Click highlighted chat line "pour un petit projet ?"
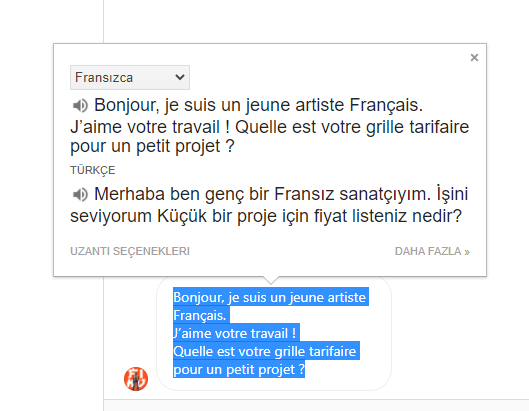This screenshot has width=529, height=411. pyautogui.click(x=239, y=369)
